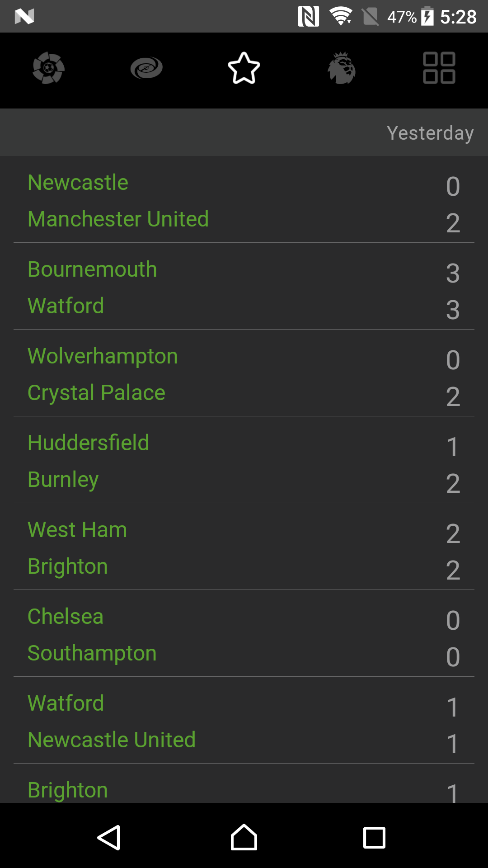
Task: Select the Chelsea team name
Action: (x=66, y=616)
